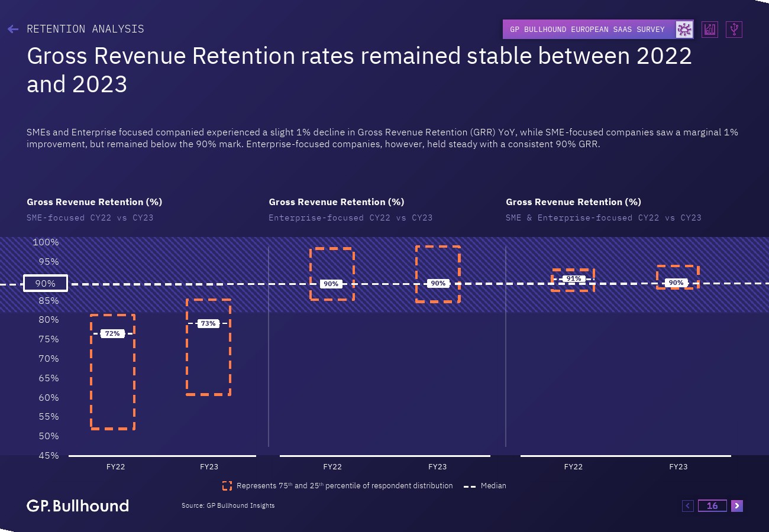Click the Median legend dashed line
The image size is (769, 532).
pyautogui.click(x=470, y=486)
